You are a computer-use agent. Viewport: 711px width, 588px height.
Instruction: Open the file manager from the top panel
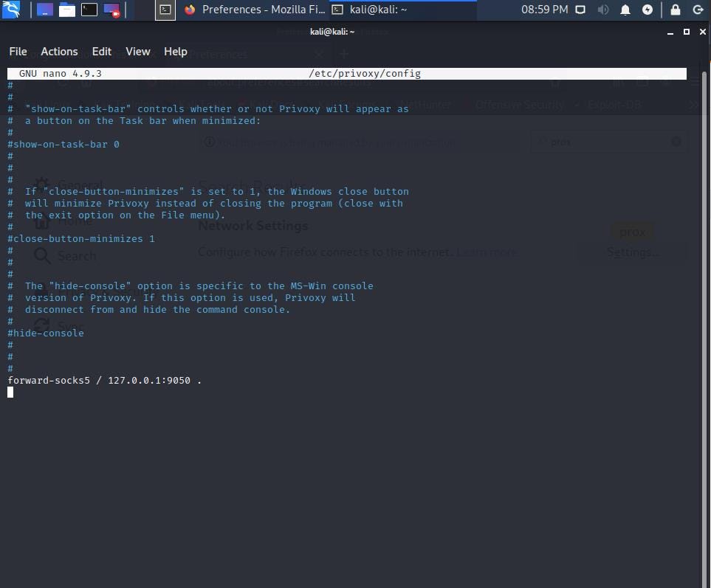(x=66, y=10)
